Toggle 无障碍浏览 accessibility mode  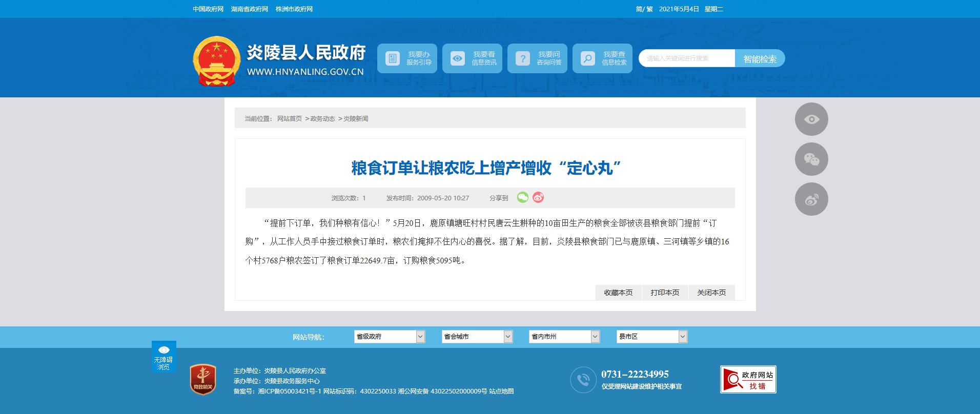click(164, 357)
